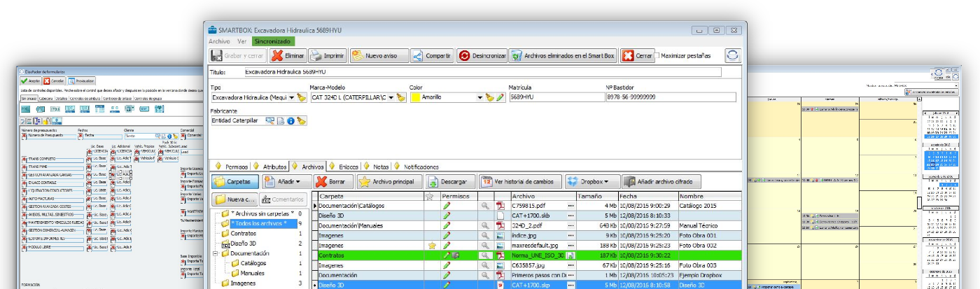Click the Desincronizar sync button
The image size is (980, 289).
click(482, 55)
